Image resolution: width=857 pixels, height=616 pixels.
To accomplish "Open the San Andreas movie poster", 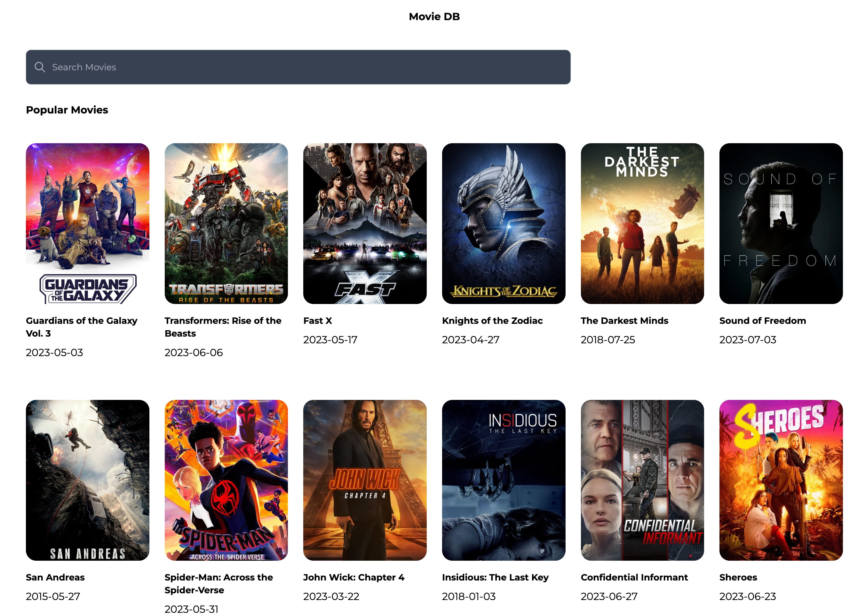I will [88, 480].
